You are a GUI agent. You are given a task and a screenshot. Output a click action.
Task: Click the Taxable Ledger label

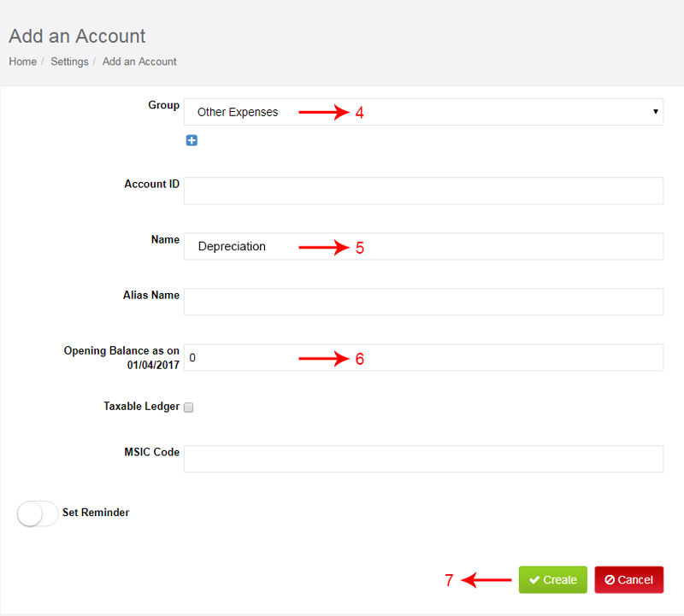tap(141, 407)
